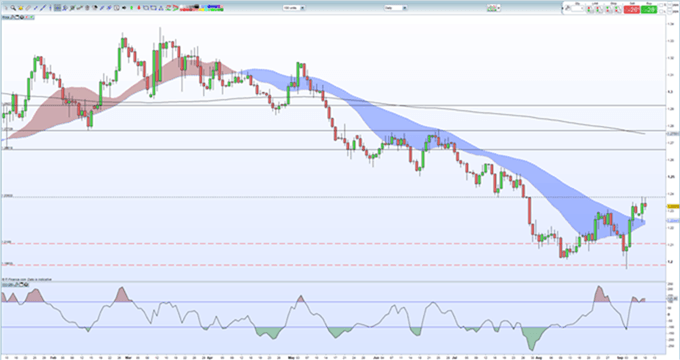Click the red Sell price button
This screenshot has width=680, height=360.
(x=632, y=10)
